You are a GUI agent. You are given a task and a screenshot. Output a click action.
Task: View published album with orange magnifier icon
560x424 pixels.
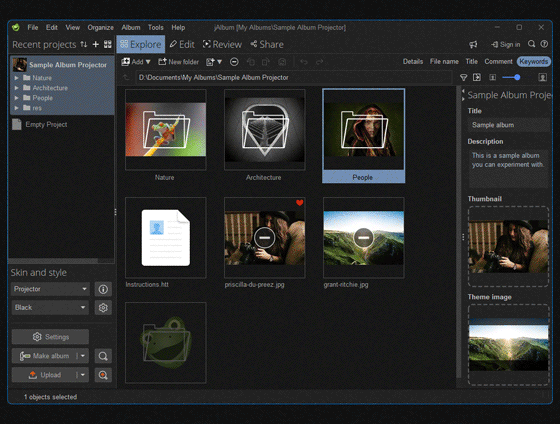[103, 375]
